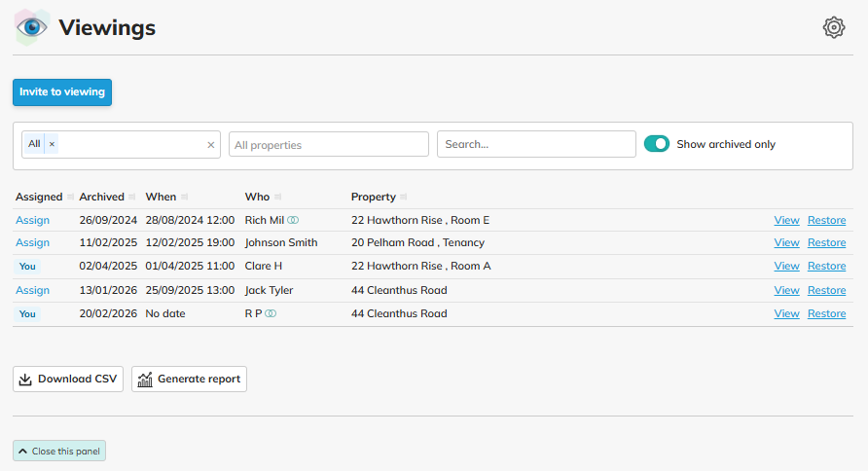Click Invite to viewing button
Viewport: 868px width, 471px height.
coord(62,92)
